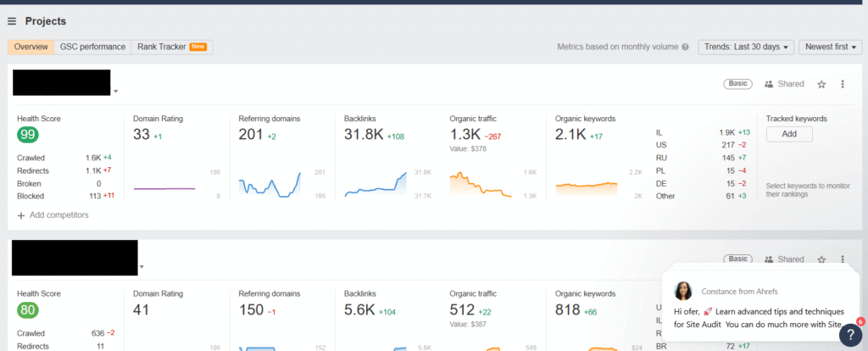Click the Basic badge on first project
868x351 pixels.
point(738,84)
